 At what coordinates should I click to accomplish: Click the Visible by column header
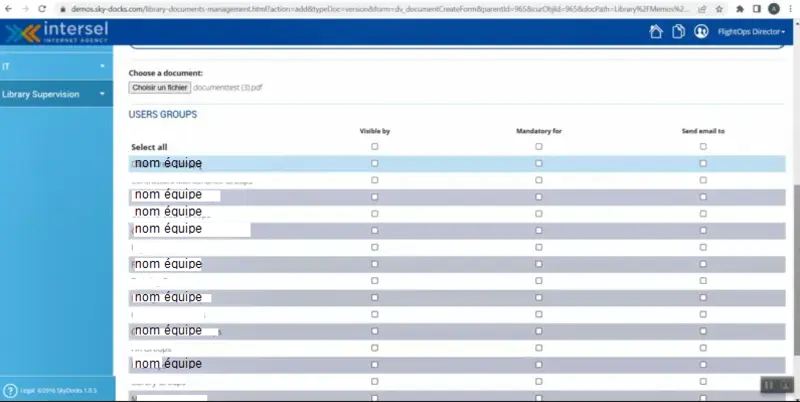point(374,131)
